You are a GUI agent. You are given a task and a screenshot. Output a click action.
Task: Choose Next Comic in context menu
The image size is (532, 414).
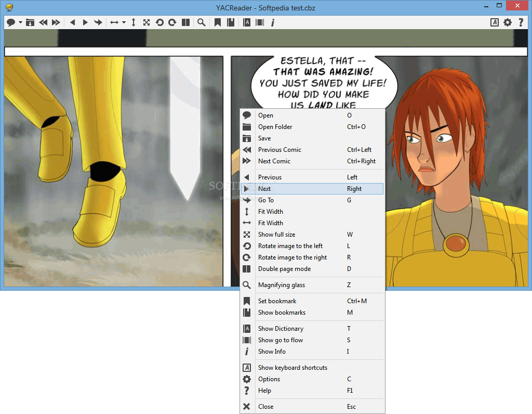click(x=312, y=161)
